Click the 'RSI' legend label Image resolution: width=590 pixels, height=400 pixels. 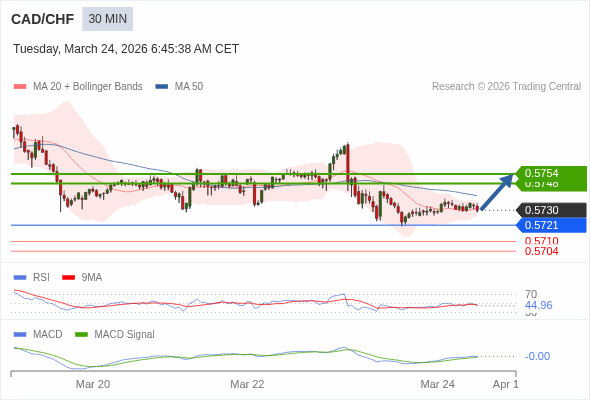(x=41, y=278)
